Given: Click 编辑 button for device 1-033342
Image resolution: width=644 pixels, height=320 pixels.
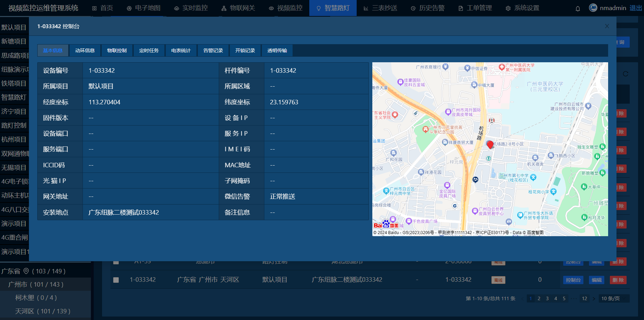Looking at the screenshot, I should point(597,280).
